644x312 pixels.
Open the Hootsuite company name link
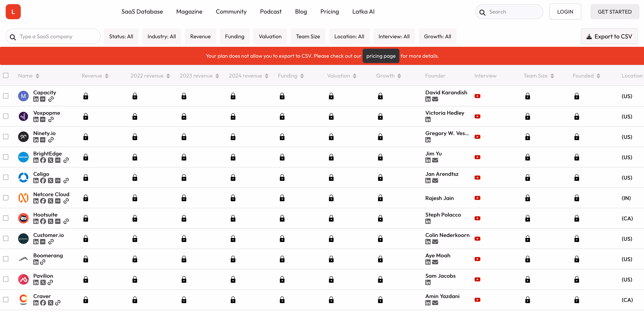[x=45, y=215]
